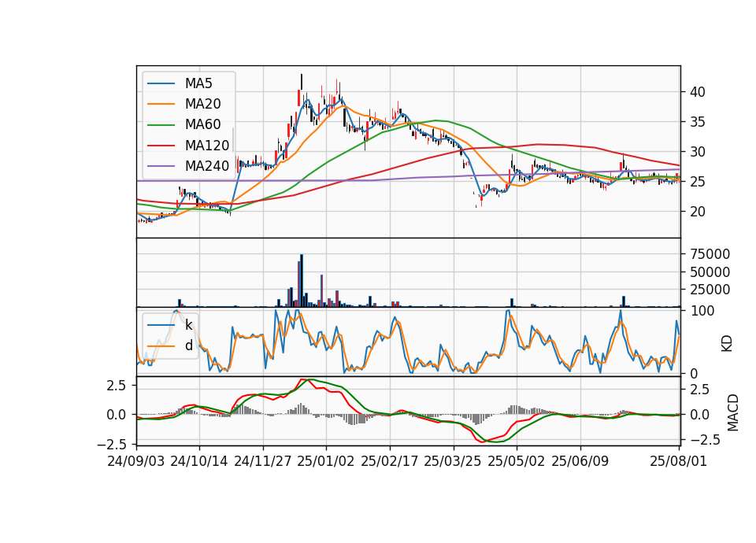
Task: Click the KD axis value 100
Action: (702, 311)
